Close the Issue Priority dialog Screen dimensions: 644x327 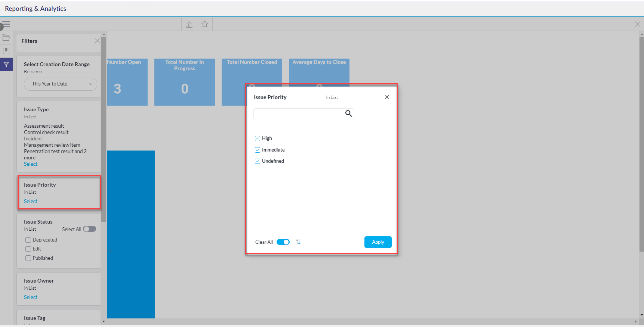pyautogui.click(x=387, y=97)
